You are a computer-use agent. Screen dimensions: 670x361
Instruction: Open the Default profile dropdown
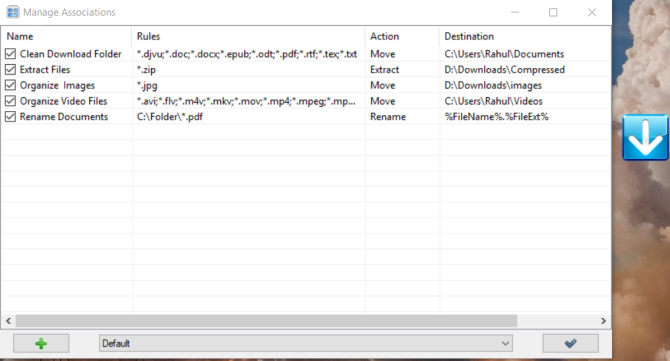(x=306, y=343)
